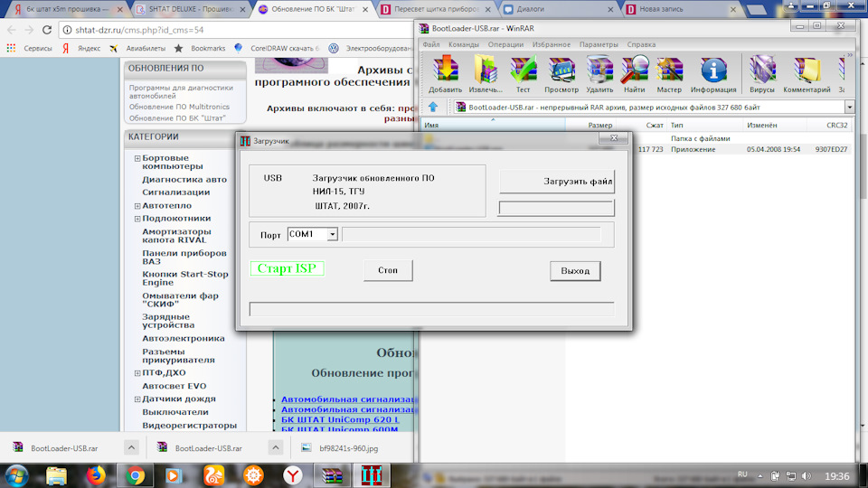Click the Выход button
This screenshot has width=868, height=488.
(575, 270)
